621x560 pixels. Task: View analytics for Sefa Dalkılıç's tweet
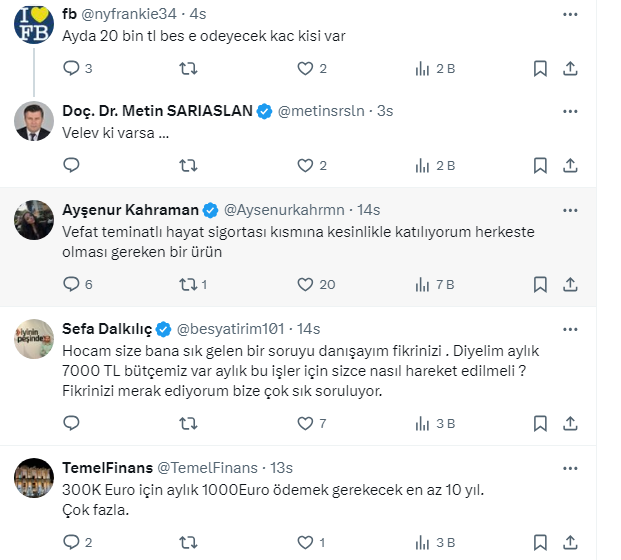(x=423, y=423)
